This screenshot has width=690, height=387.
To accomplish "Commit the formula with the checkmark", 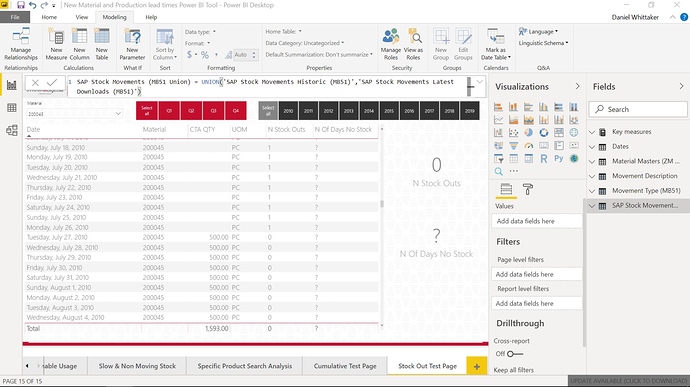I will [x=52, y=82].
